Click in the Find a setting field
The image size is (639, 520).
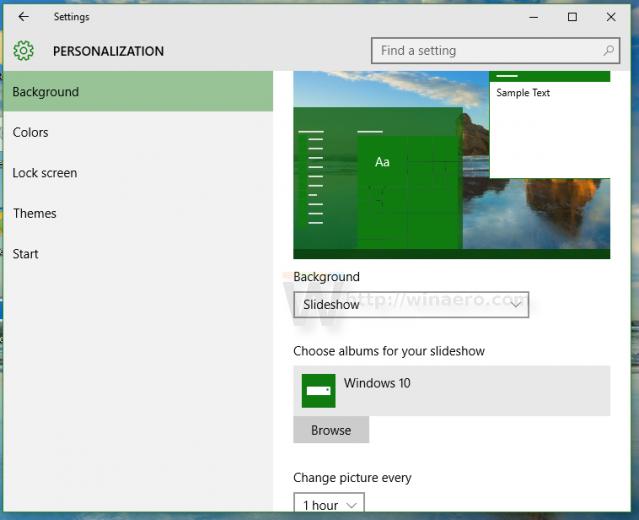point(496,51)
